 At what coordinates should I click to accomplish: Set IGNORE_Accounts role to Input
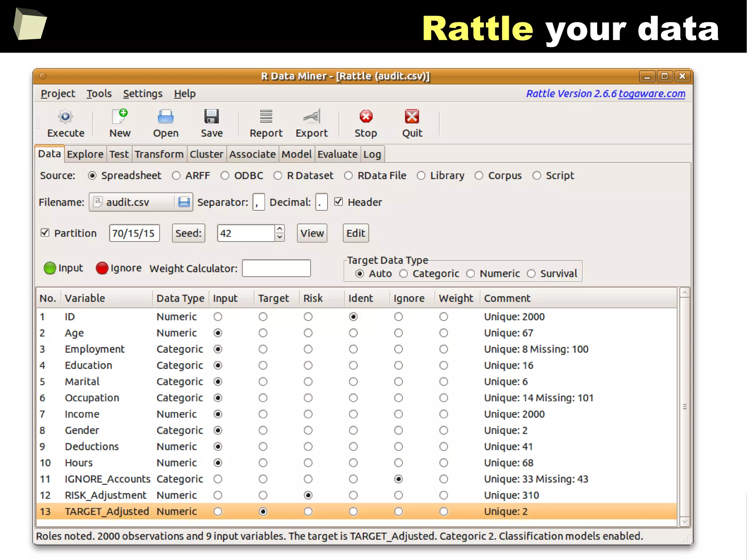tap(218, 479)
